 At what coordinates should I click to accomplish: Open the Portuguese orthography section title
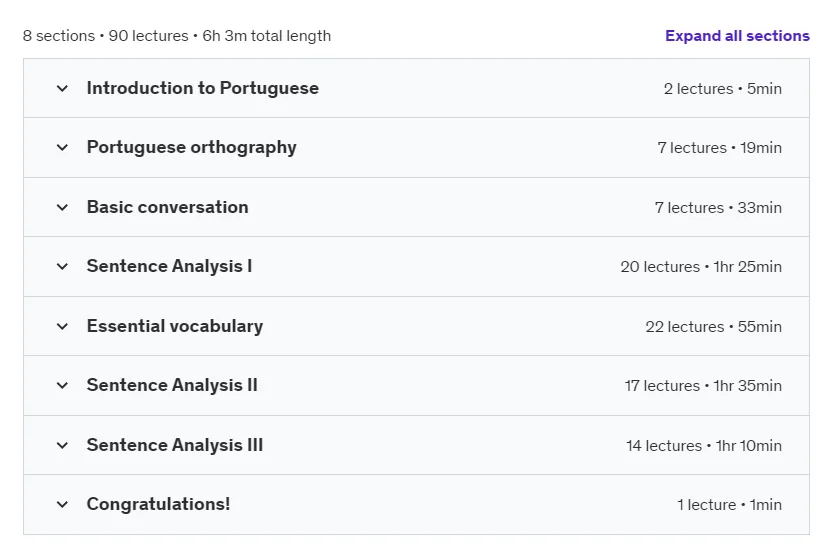tap(191, 148)
